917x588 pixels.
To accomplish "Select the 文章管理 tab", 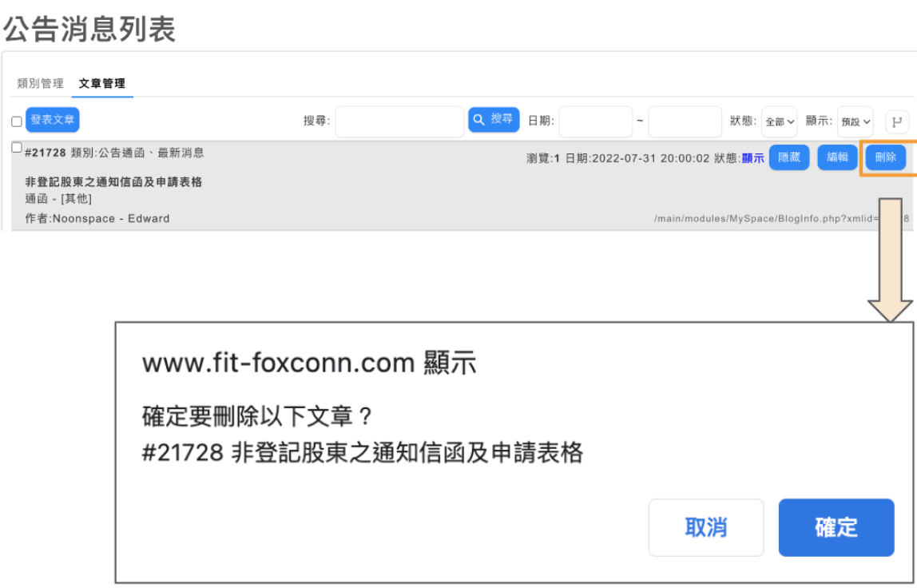I will pos(102,84).
